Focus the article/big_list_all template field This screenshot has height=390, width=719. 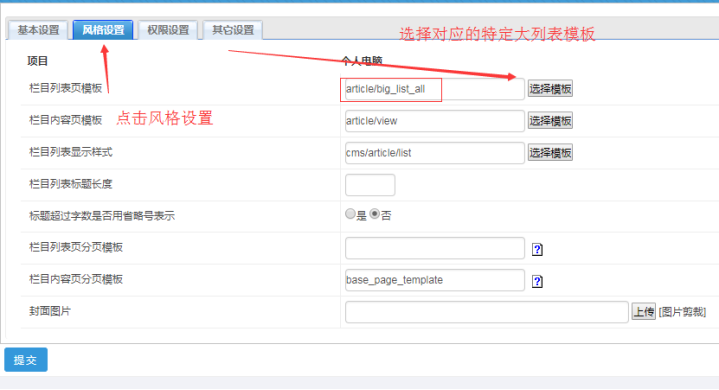click(x=435, y=89)
